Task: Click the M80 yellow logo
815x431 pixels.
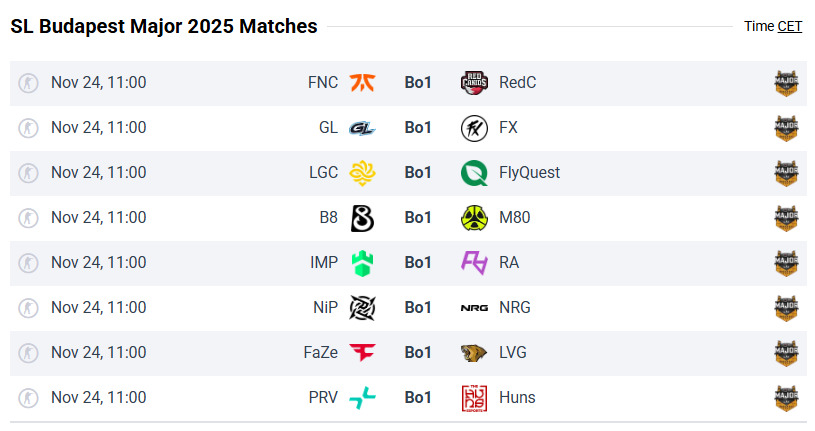Action: tap(474, 218)
